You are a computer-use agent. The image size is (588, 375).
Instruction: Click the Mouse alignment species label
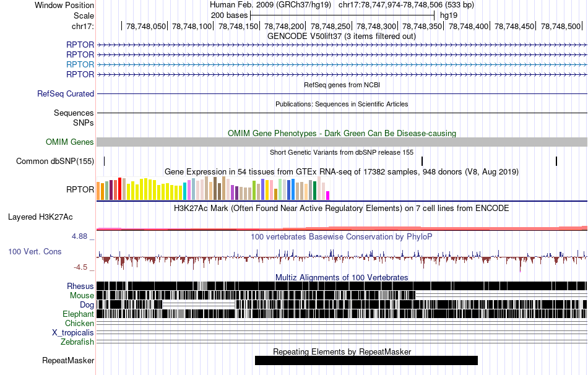click(x=82, y=296)
